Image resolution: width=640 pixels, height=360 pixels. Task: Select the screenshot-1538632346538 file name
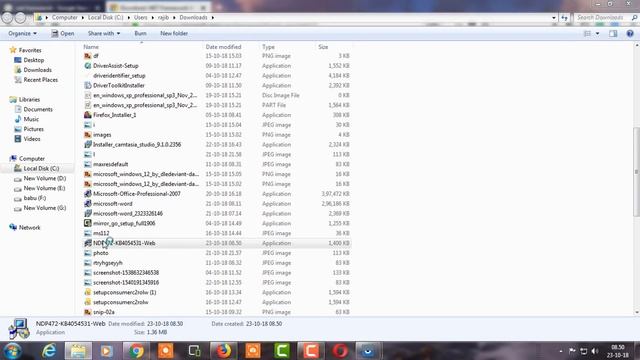tap(126, 273)
